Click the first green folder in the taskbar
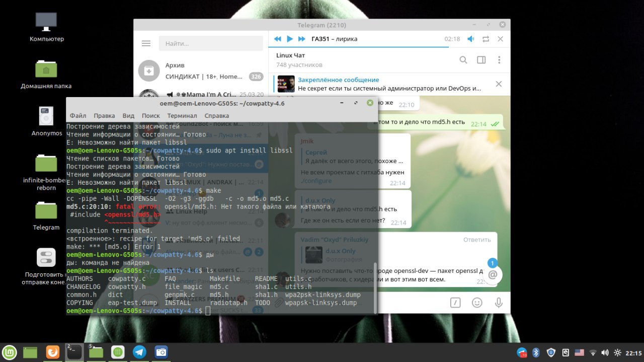Viewport: 644px width, 362px height. (x=30, y=352)
